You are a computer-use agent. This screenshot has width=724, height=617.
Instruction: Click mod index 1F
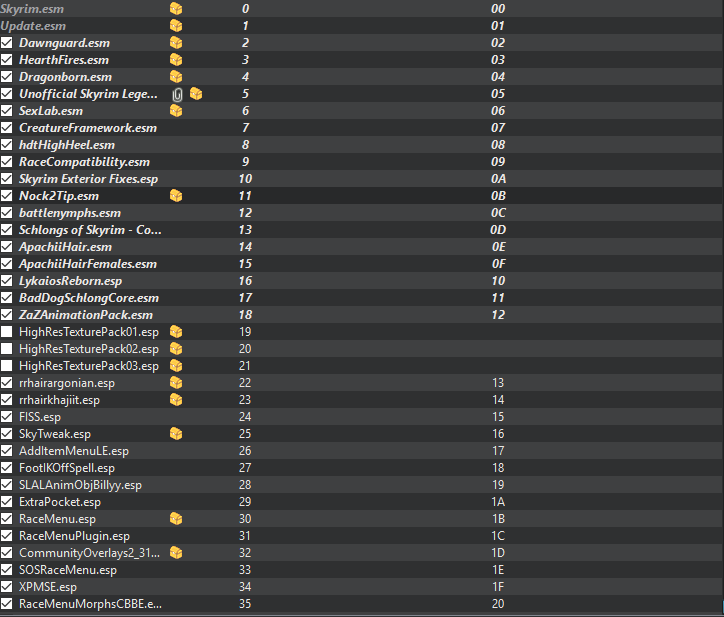(498, 587)
